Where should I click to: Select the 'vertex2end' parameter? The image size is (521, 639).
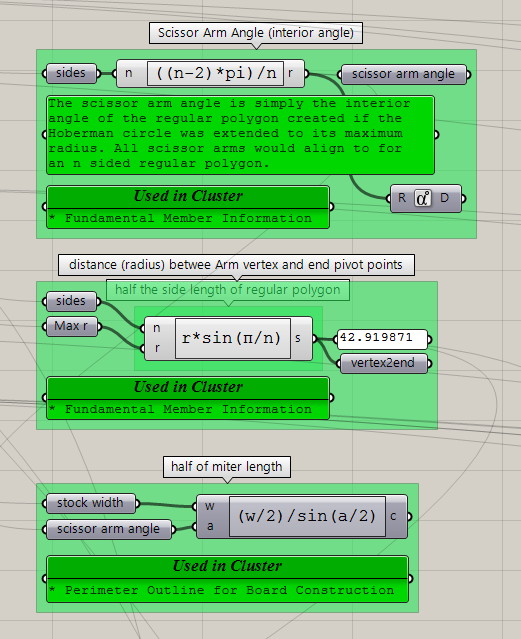pos(383,363)
